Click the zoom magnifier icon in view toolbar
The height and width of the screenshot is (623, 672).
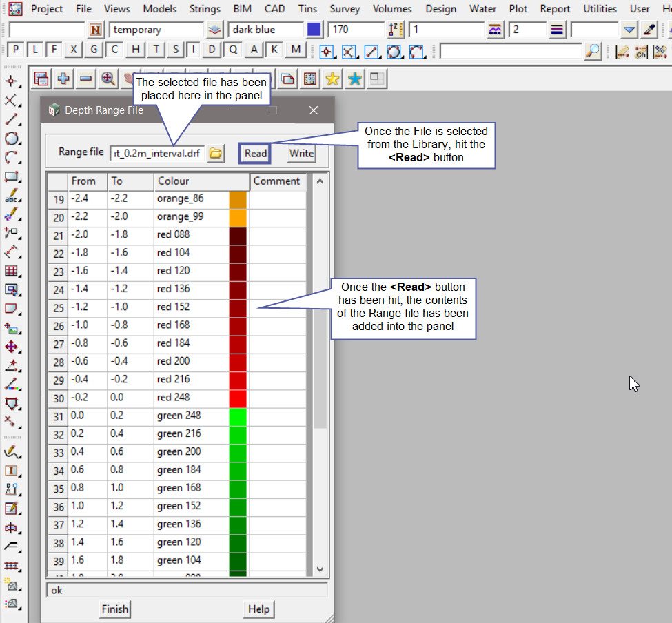[x=108, y=79]
